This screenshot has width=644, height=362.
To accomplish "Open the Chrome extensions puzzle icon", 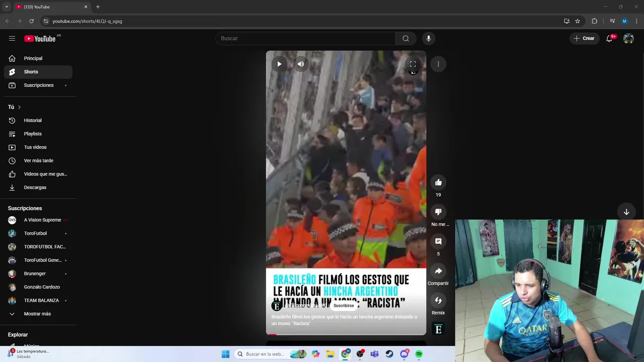I will (594, 21).
